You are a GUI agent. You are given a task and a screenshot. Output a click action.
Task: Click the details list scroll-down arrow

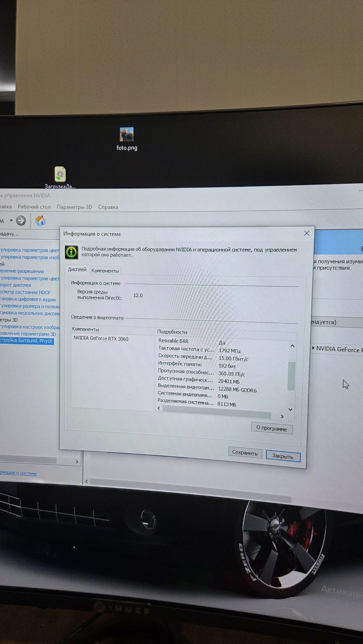(x=290, y=410)
